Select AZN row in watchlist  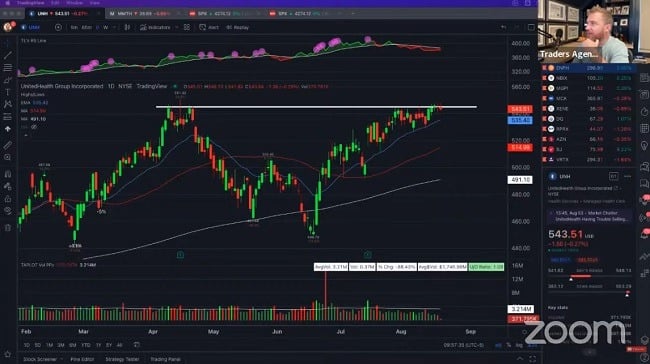point(589,139)
